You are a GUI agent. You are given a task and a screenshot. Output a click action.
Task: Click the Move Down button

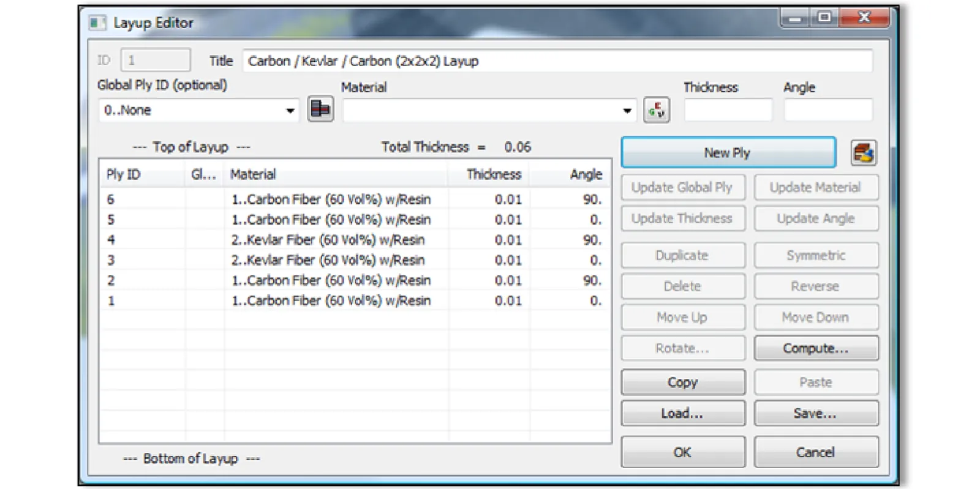click(816, 317)
